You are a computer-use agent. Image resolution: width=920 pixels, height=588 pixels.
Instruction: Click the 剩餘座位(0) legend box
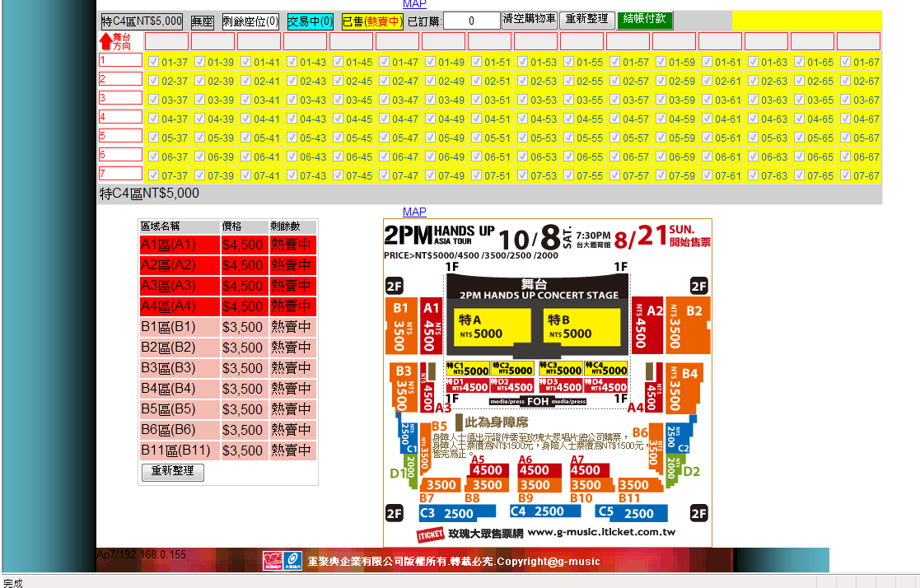(250, 21)
